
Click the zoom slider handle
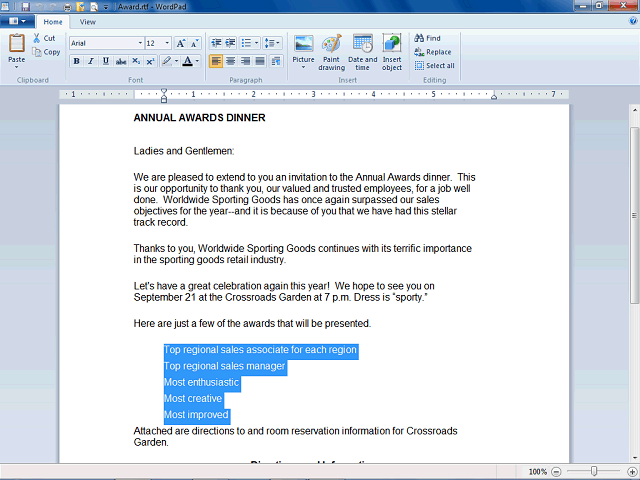pos(594,471)
